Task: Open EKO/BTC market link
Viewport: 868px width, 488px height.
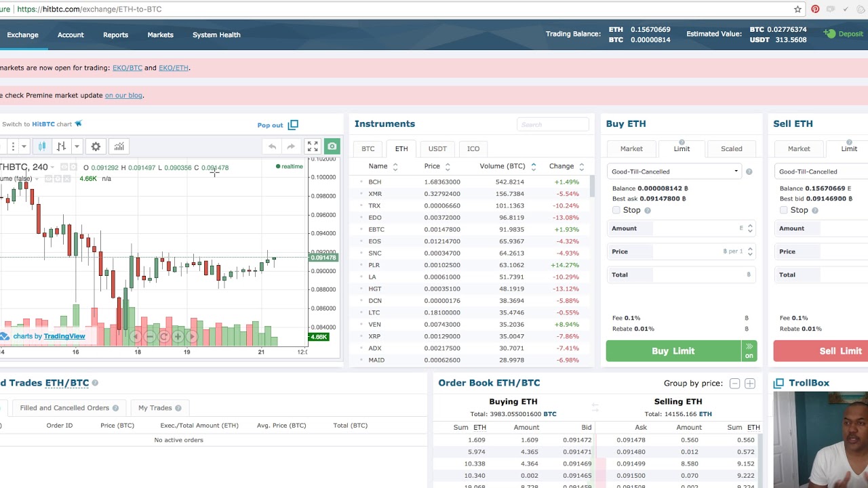Action: [x=127, y=68]
